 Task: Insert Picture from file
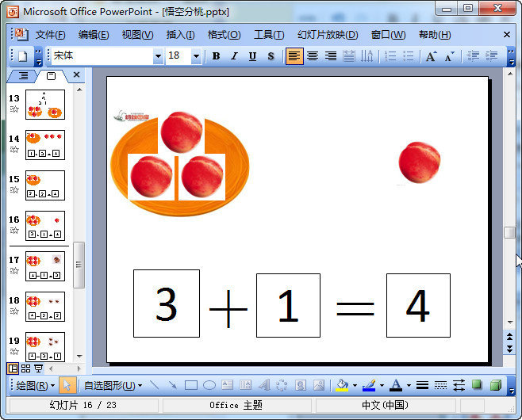tap(319, 385)
